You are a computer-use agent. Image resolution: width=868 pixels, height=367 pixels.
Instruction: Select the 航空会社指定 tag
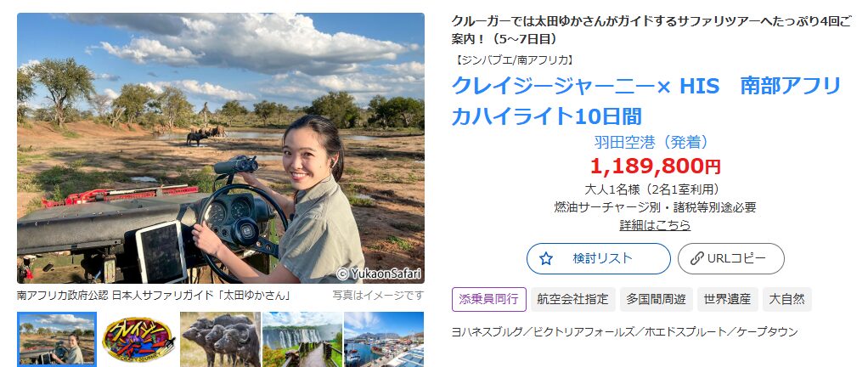coord(572,300)
